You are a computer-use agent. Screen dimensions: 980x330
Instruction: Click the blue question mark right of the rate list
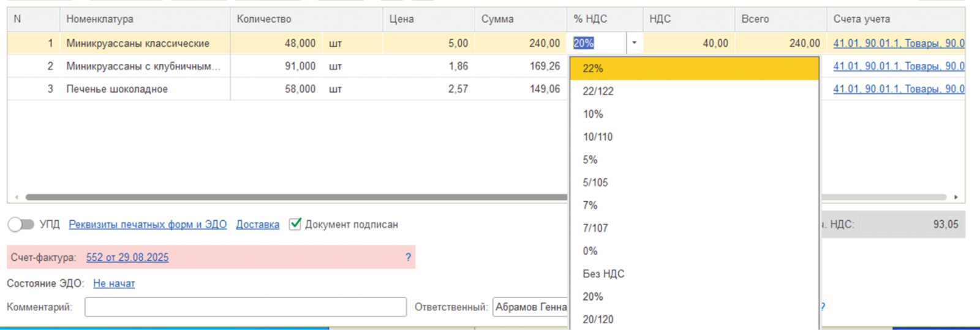point(823,307)
